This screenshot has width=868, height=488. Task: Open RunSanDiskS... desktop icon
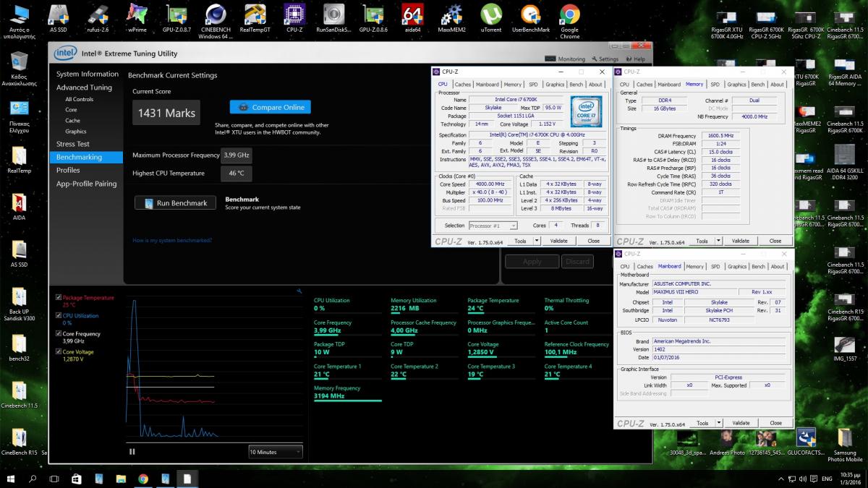(x=333, y=17)
